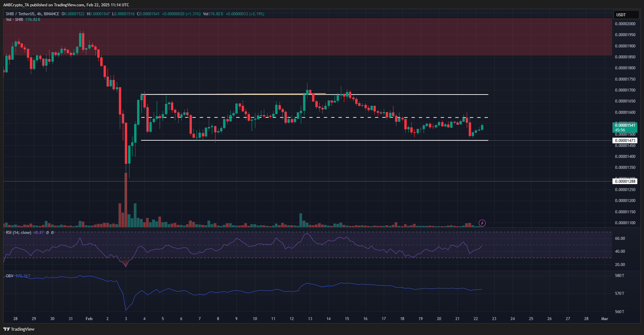This screenshot has width=644, height=335.
Task: Click the TradingView logo at bottom left
Action: pyautogui.click(x=19, y=329)
